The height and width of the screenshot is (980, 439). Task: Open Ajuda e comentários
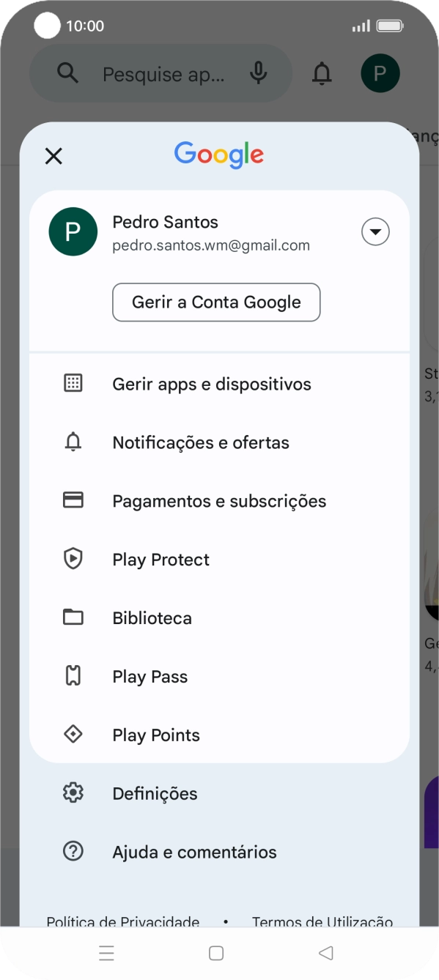point(194,851)
